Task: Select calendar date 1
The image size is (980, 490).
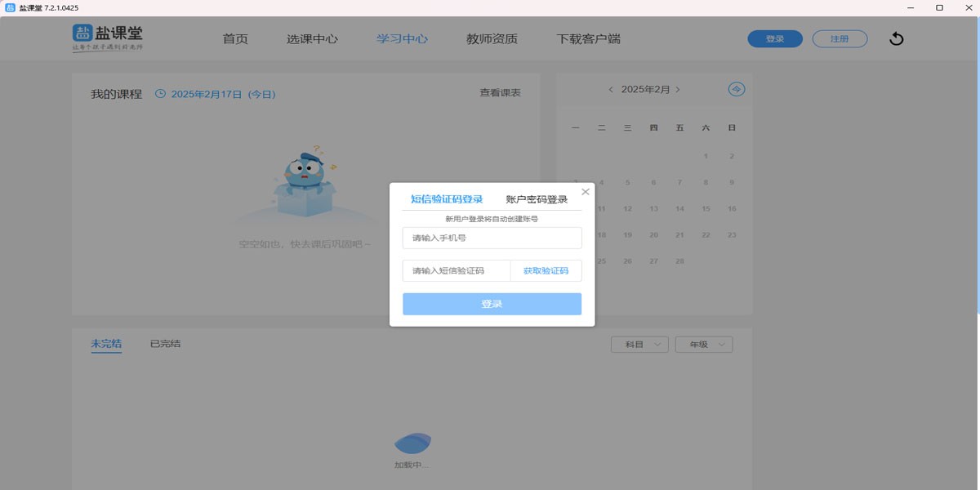Action: click(706, 156)
